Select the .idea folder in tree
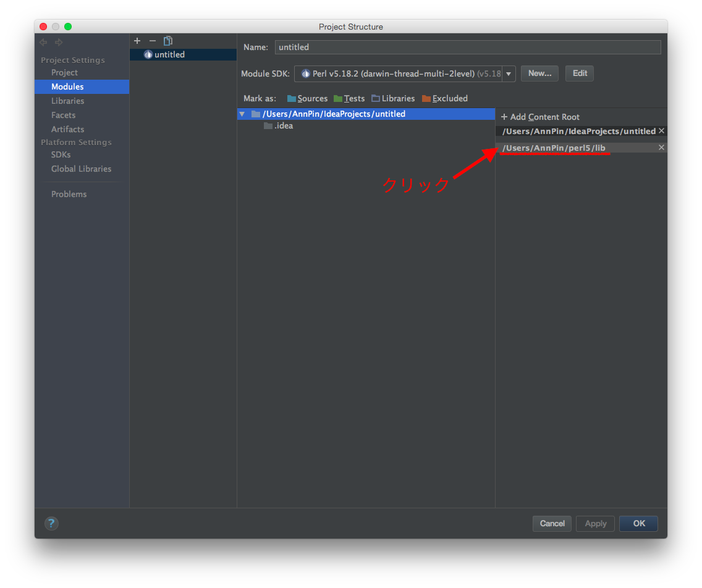Screen dimensions: 702x588 (283, 126)
